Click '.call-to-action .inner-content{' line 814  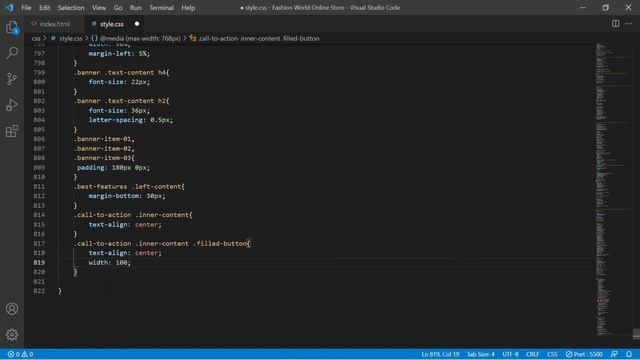[133, 215]
